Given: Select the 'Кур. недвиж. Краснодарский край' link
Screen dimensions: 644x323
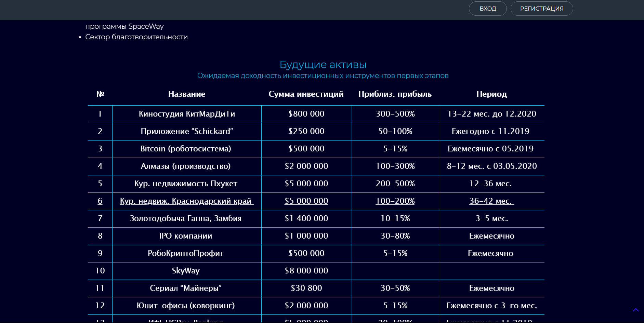Looking at the screenshot, I should [x=187, y=201].
